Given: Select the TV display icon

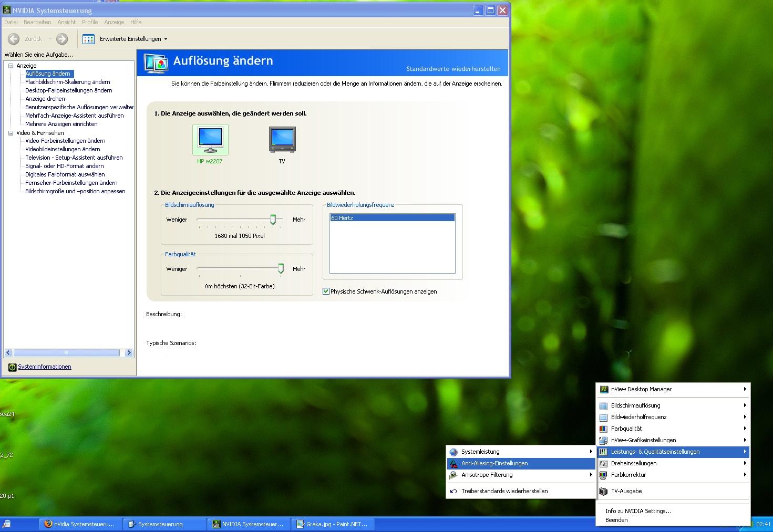Looking at the screenshot, I should click(282, 139).
